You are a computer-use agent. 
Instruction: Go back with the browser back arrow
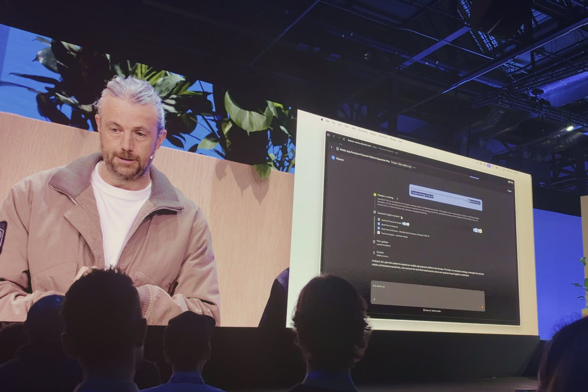point(334,136)
